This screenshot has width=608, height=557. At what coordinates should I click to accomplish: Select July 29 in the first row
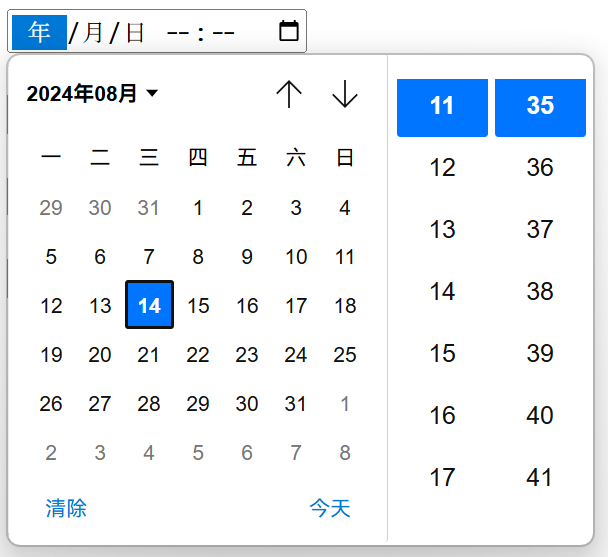pyautogui.click(x=51, y=208)
